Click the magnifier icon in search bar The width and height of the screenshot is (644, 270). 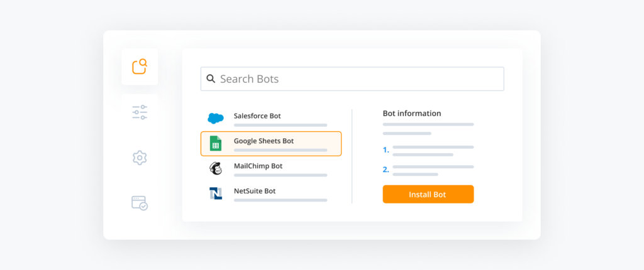[x=211, y=79]
